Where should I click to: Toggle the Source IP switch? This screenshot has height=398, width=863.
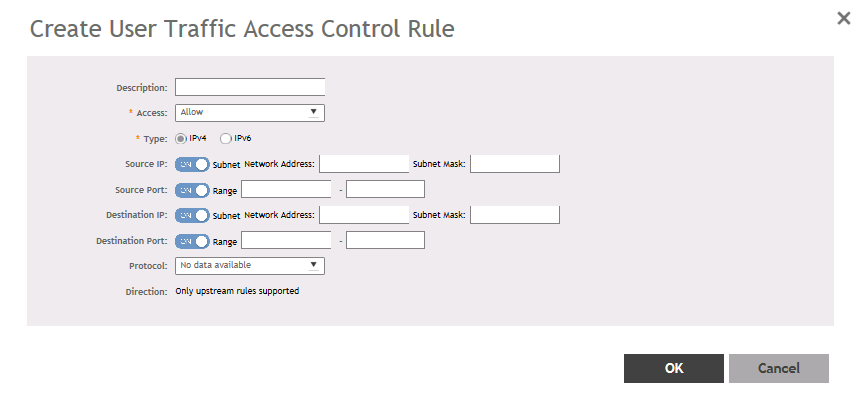pos(192,164)
